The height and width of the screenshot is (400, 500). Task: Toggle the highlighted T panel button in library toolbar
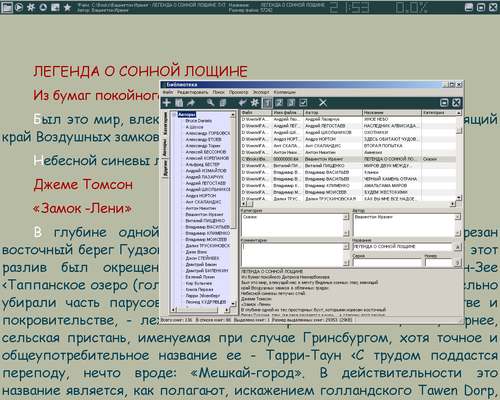(x=267, y=103)
